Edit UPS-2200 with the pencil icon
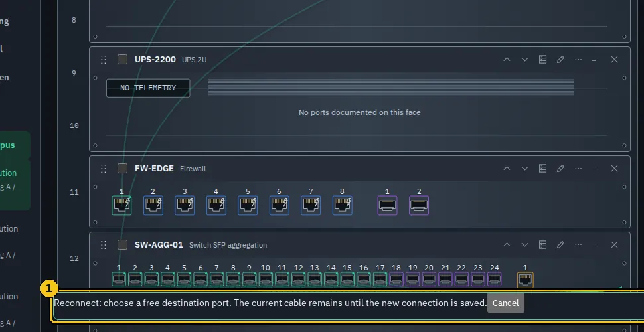The width and height of the screenshot is (644, 332). click(x=560, y=60)
